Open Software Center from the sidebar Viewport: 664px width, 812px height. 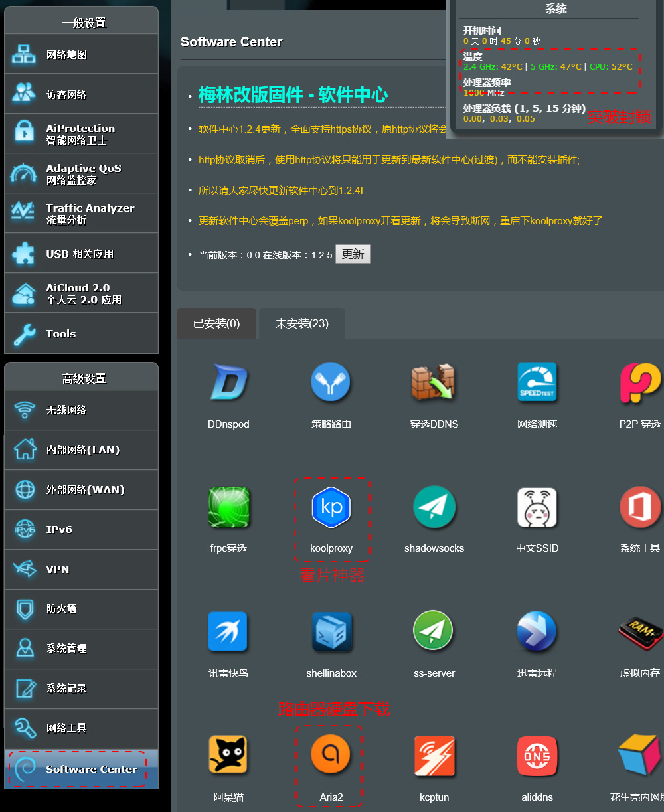click(81, 768)
